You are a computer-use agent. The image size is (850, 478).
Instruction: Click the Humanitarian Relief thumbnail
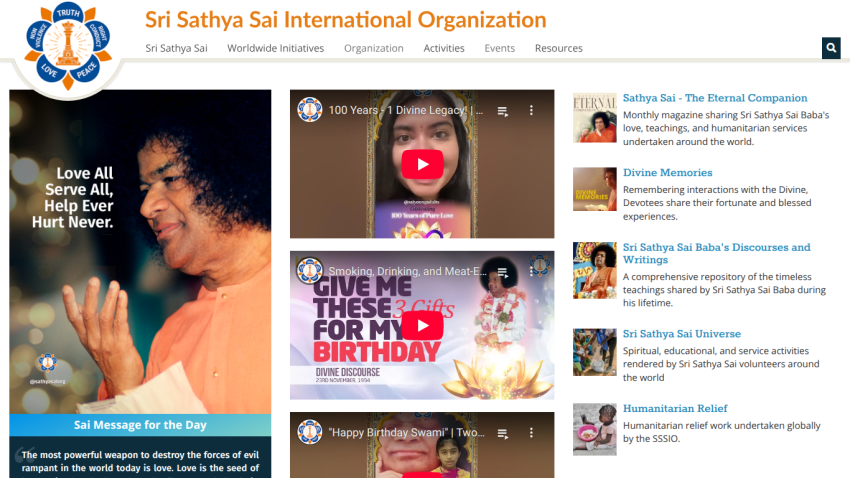(595, 429)
